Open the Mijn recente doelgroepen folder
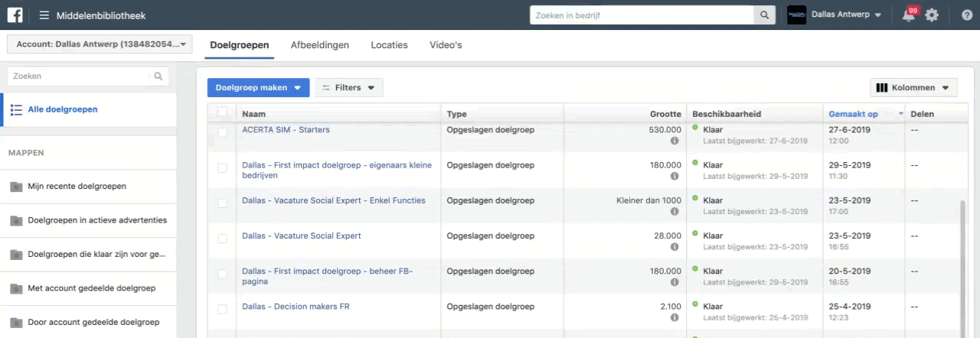 pyautogui.click(x=77, y=186)
